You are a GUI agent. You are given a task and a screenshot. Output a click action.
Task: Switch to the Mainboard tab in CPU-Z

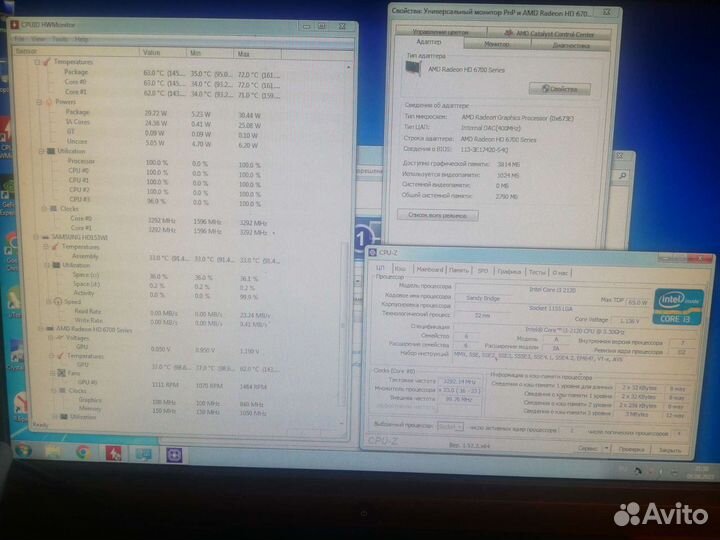coord(430,270)
